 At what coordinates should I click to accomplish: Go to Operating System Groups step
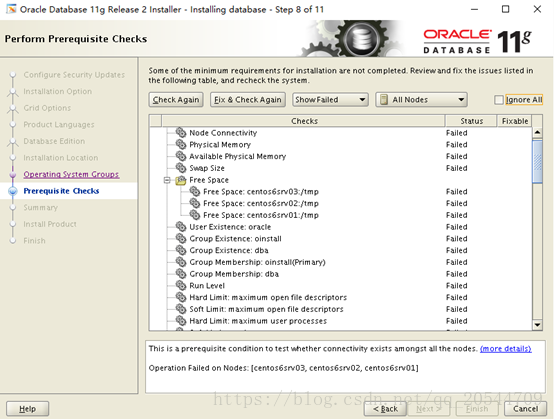point(71,174)
